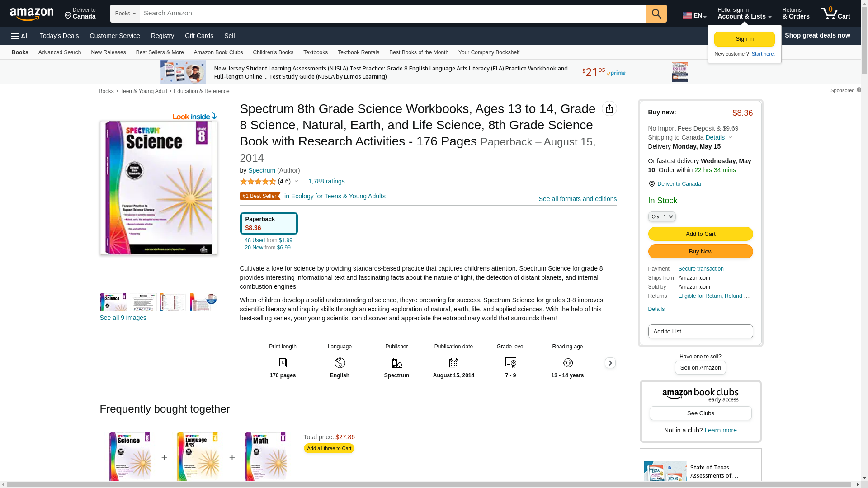Expand shipping Details chevron in buy box
The width and height of the screenshot is (868, 488).
730,138
